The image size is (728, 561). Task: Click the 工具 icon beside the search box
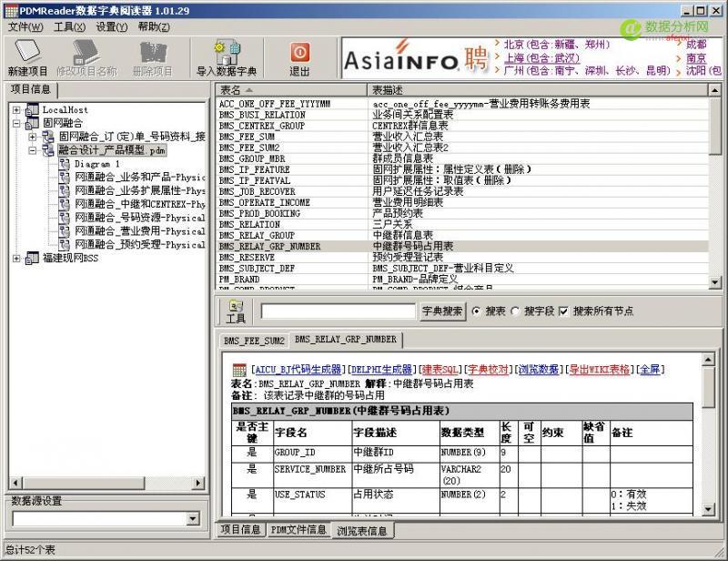pyautogui.click(x=236, y=306)
